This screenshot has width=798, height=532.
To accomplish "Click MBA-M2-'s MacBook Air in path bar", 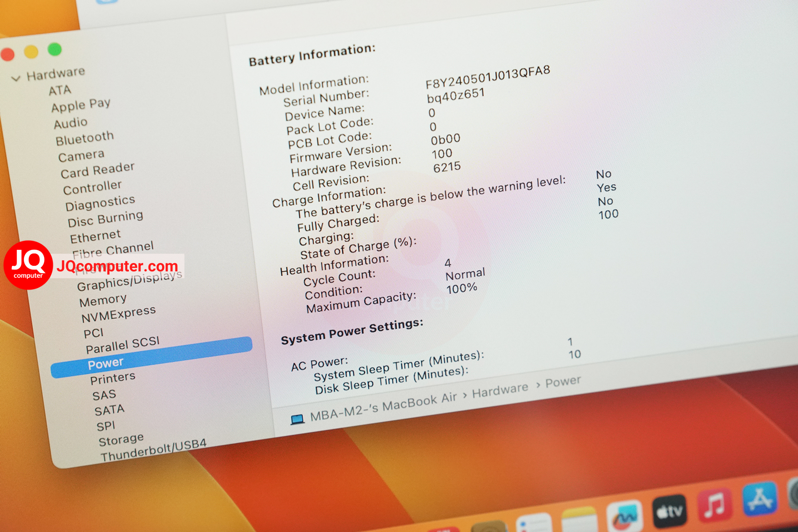I will (x=383, y=407).
